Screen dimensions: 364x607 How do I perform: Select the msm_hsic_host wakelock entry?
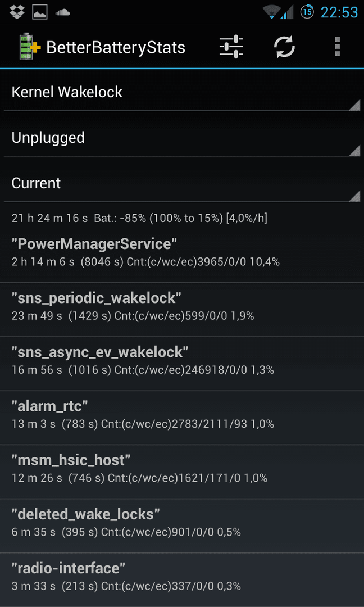click(x=182, y=472)
